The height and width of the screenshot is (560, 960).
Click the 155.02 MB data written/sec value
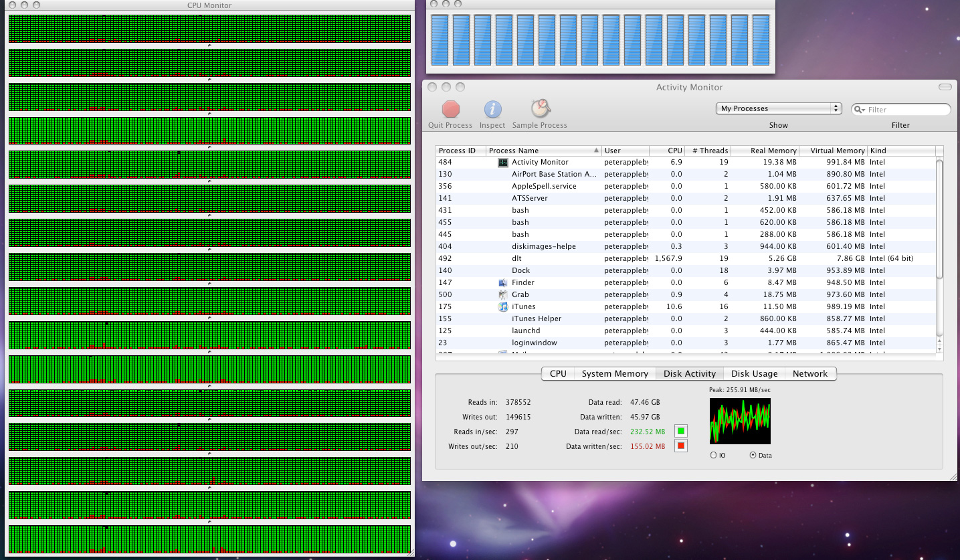tap(648, 447)
